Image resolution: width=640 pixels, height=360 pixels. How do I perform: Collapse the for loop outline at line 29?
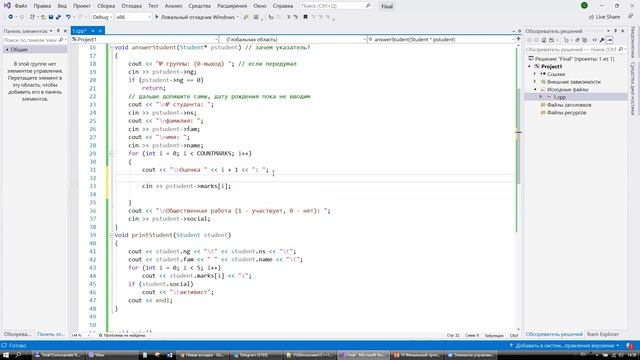coord(111,154)
